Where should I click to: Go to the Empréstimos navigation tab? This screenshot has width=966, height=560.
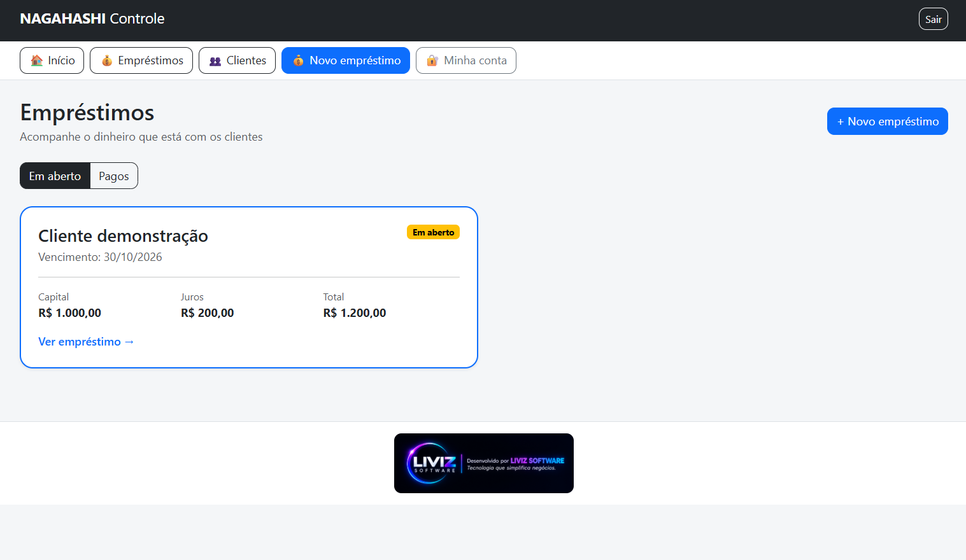click(x=141, y=60)
